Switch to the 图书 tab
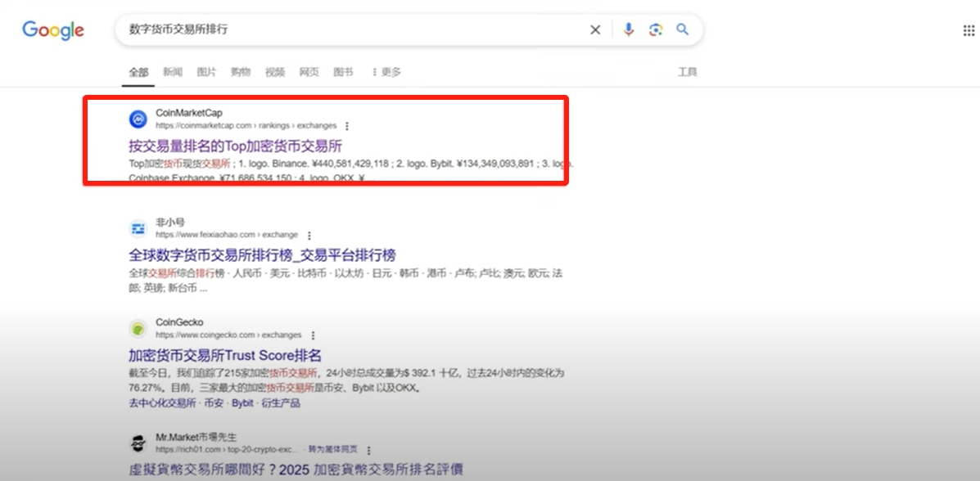 pos(342,73)
